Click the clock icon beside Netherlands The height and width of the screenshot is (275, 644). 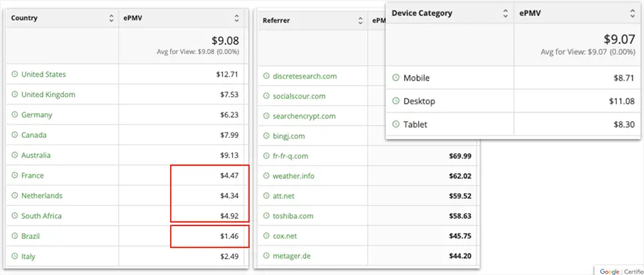(x=15, y=195)
